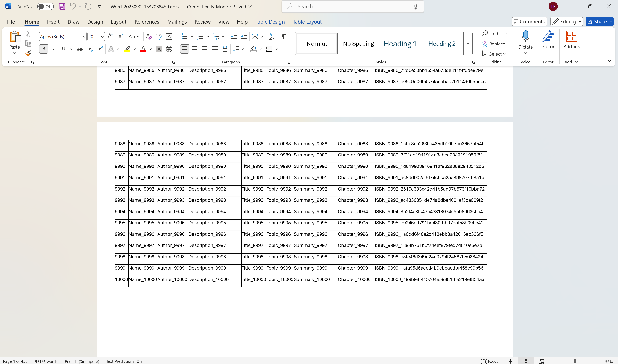Viewport: 618px width, 364px height.
Task: Click the yellow text highlight color
Action: (127, 49)
